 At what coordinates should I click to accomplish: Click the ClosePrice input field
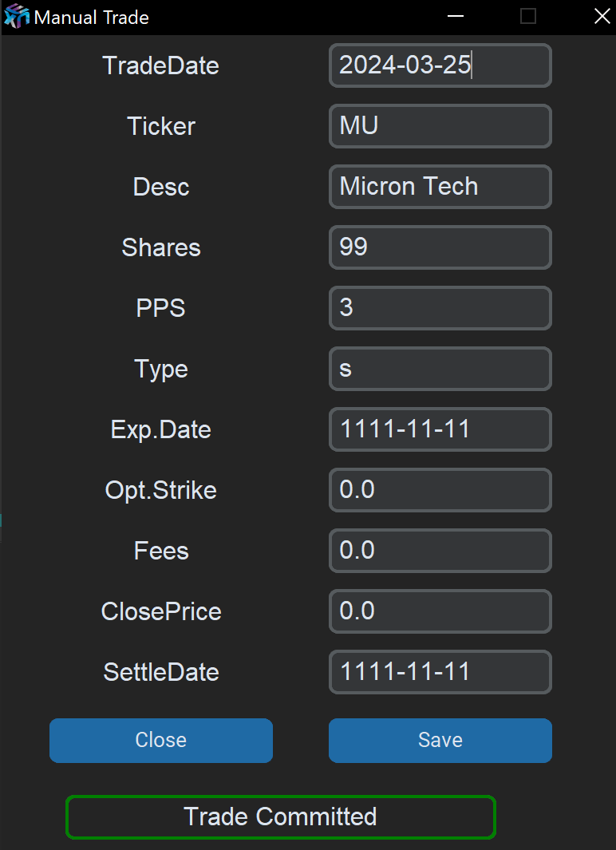click(x=440, y=611)
